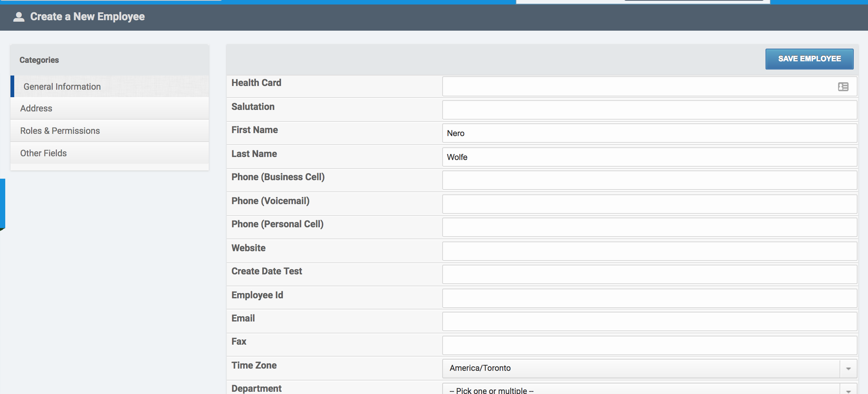
Task: Click the First Name field containing Nero
Action: coord(649,133)
